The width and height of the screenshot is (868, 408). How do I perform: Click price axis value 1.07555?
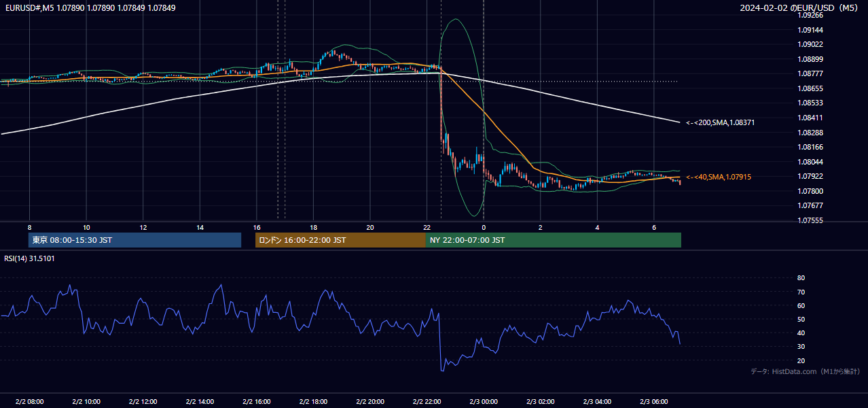810,220
